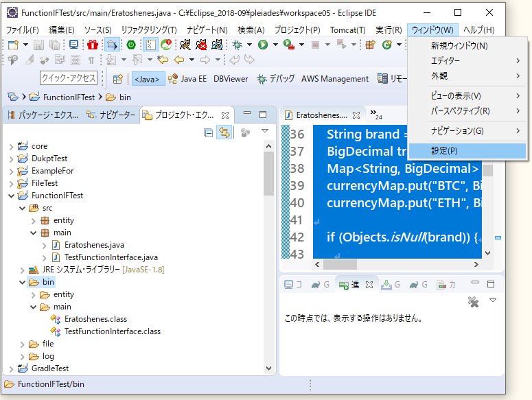Switch to Java EE perspective

[x=187, y=79]
